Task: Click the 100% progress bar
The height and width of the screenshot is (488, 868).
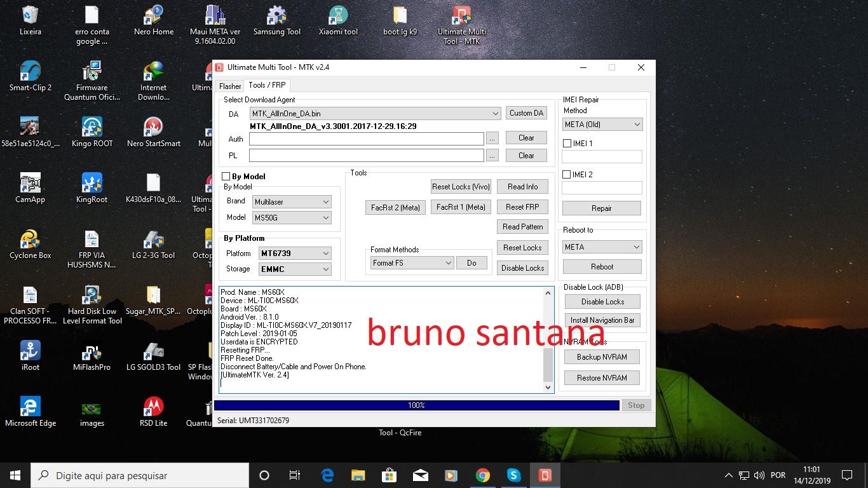Action: pos(416,405)
